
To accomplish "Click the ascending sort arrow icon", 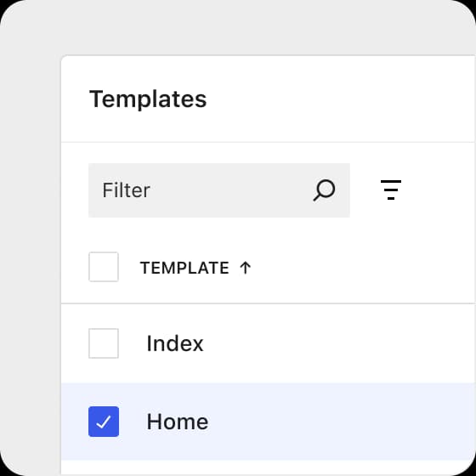I will [x=245, y=268].
